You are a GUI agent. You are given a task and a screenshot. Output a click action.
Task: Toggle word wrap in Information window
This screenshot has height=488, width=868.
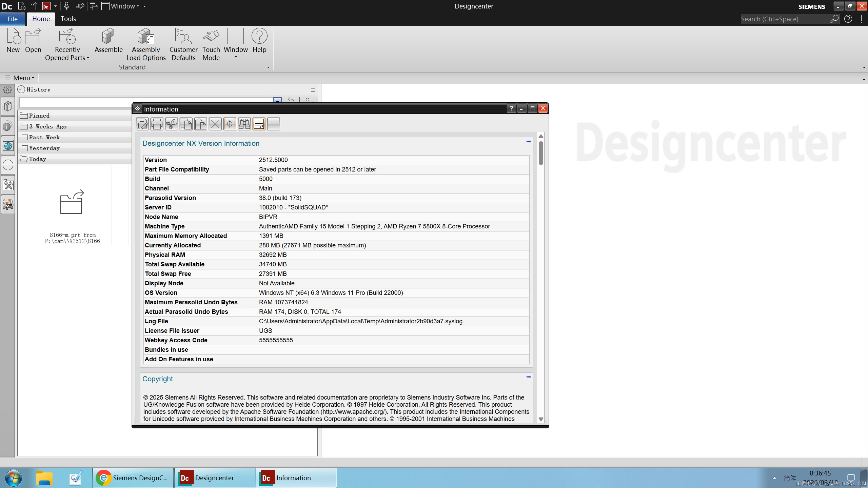point(259,124)
